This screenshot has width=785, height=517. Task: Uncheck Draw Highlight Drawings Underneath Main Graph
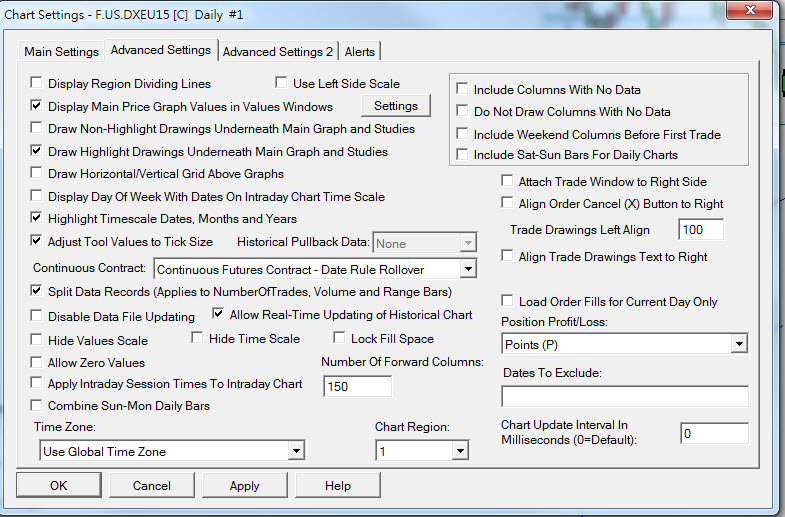[x=36, y=151]
